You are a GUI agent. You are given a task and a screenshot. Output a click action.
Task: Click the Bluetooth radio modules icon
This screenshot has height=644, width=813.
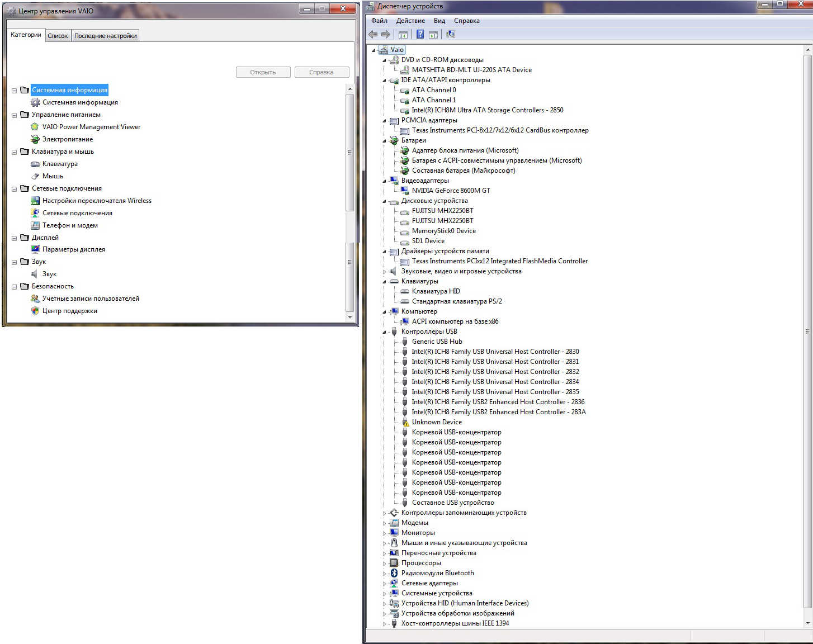(394, 573)
